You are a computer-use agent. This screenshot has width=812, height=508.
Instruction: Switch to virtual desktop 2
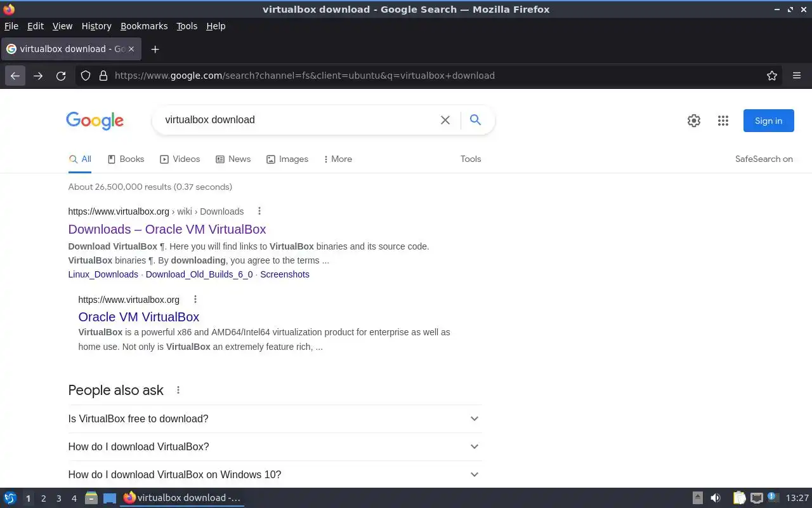44,498
